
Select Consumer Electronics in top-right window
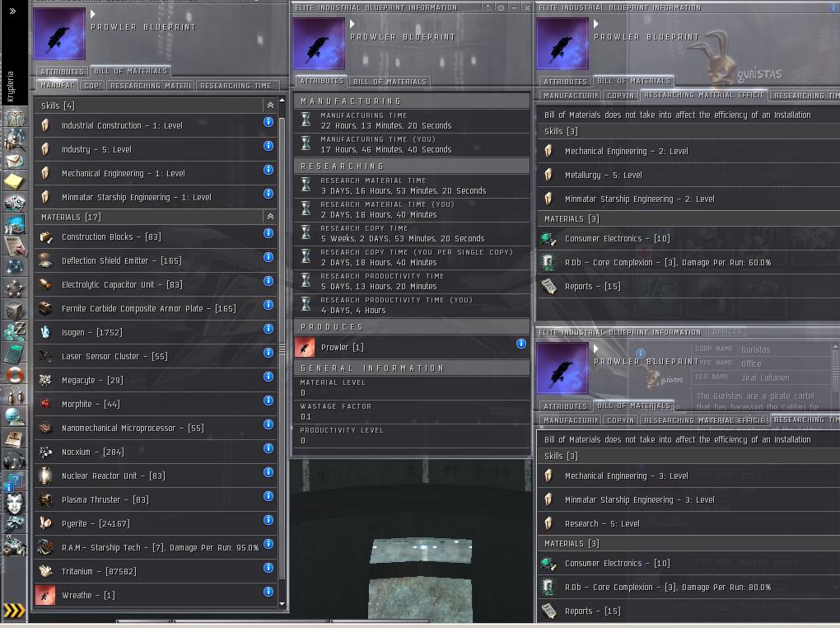688,239
